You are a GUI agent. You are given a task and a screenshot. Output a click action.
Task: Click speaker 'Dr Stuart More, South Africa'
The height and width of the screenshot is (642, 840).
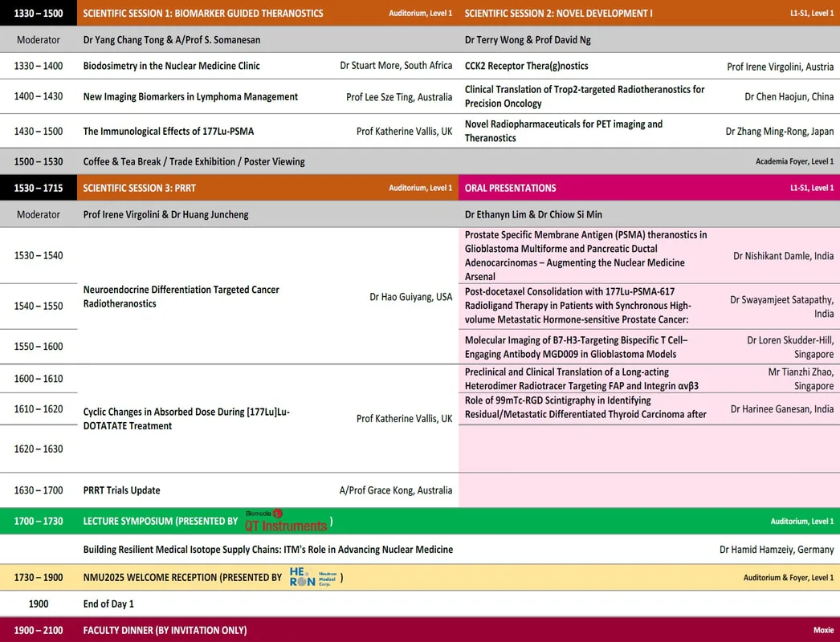coord(396,65)
